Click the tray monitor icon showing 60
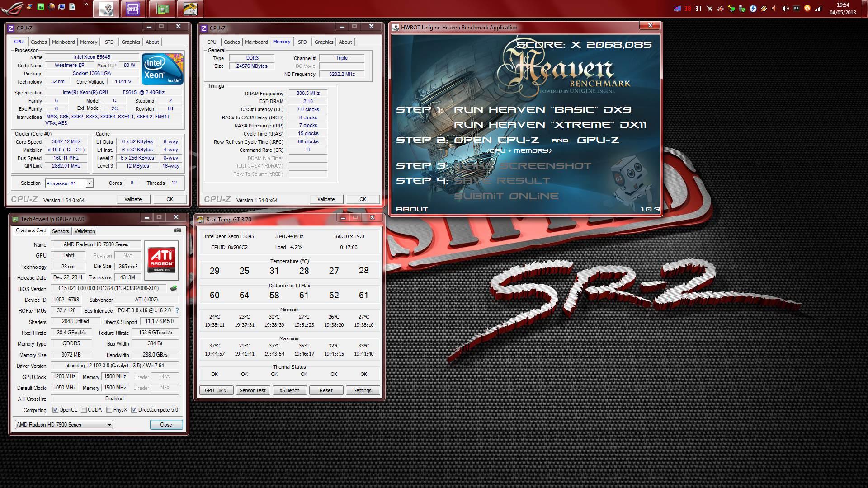This screenshot has height=488, width=868. pos(677,8)
